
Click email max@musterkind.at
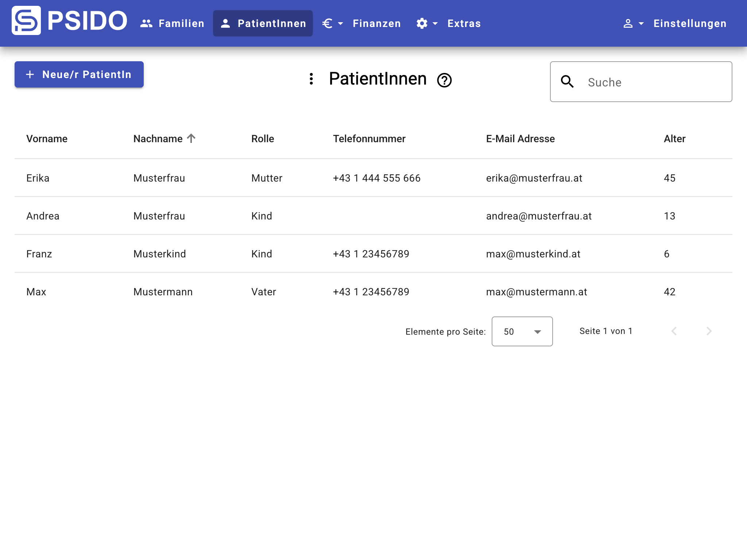[x=533, y=254]
